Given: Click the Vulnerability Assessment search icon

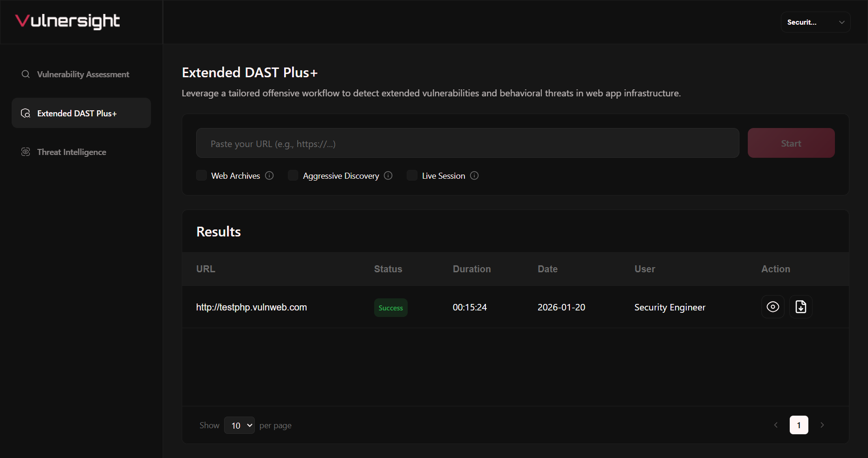Looking at the screenshot, I should coord(26,74).
